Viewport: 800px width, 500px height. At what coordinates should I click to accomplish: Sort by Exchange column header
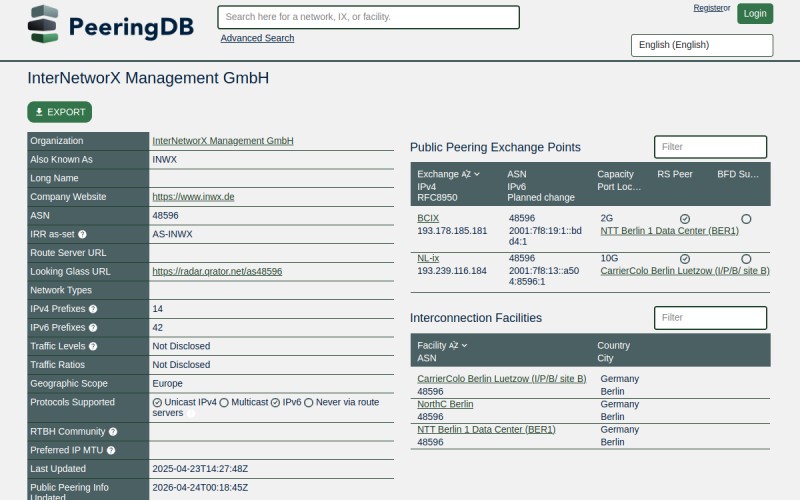pos(448,174)
